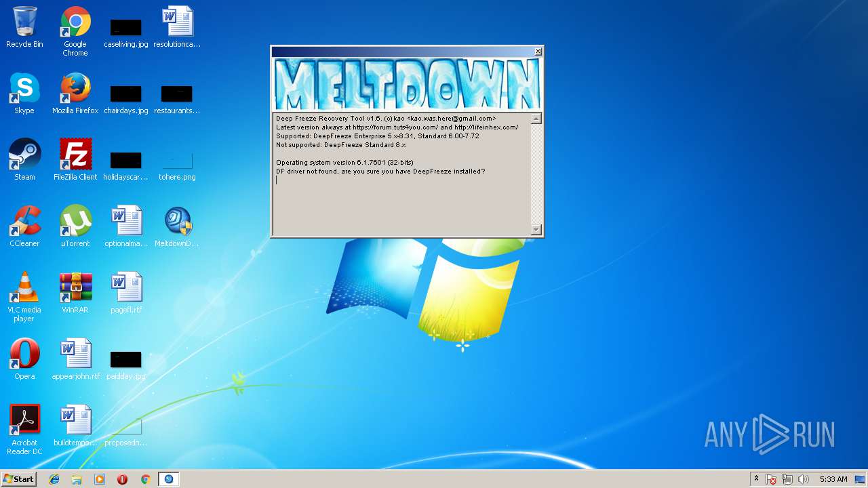Launch FileZilla Client shortcut
The width and height of the screenshot is (868, 488).
(x=75, y=160)
